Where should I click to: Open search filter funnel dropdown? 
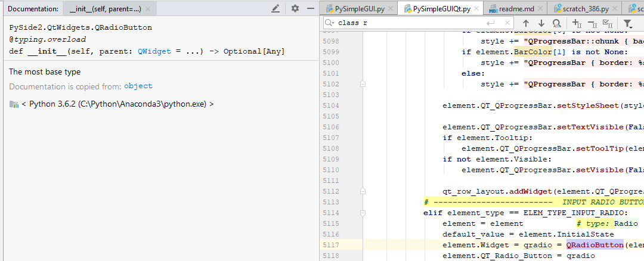tap(627, 23)
